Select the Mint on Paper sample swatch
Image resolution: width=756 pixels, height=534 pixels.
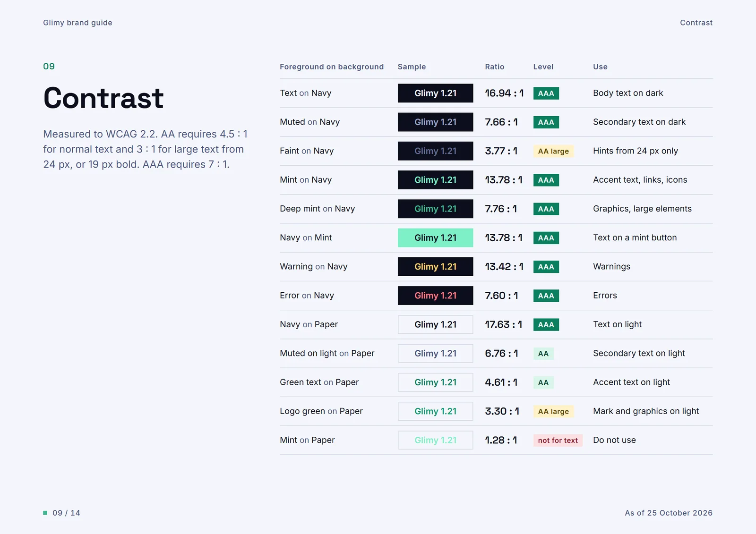pyautogui.click(x=435, y=440)
